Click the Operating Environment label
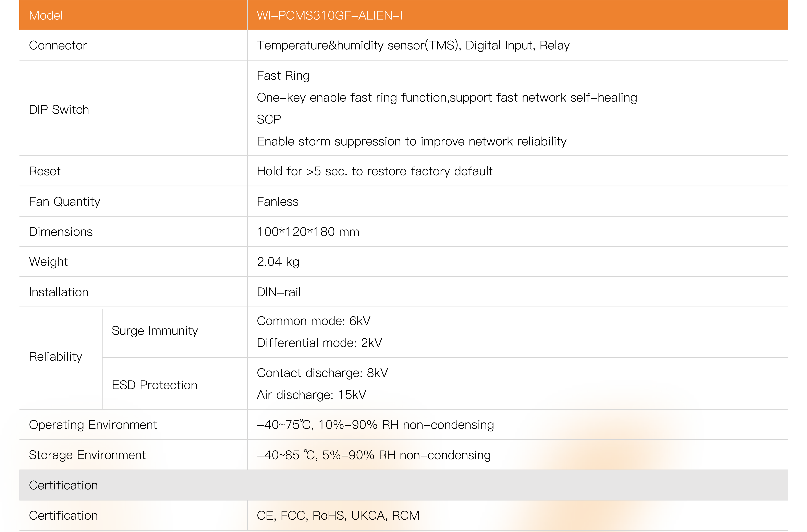The image size is (807, 532). [x=93, y=425]
